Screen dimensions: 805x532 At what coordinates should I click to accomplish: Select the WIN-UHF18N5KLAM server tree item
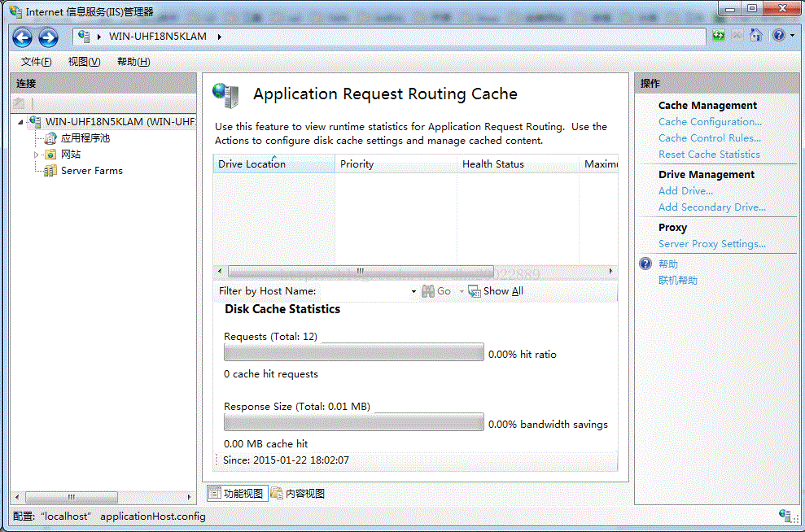coord(120,121)
